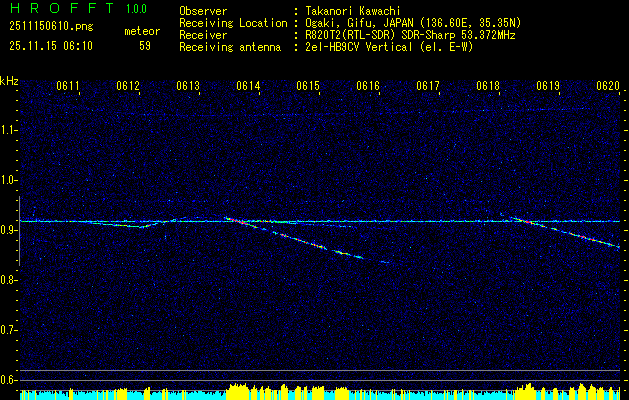Click the R820T2(RTL-SDR) SDR-Sharp 53.372MHz text
Screen dimensions: 629x400
[x=410, y=35]
